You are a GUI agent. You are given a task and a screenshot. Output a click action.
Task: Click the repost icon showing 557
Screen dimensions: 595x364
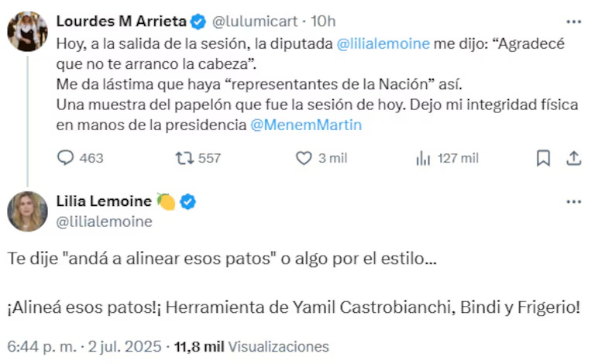point(184,158)
